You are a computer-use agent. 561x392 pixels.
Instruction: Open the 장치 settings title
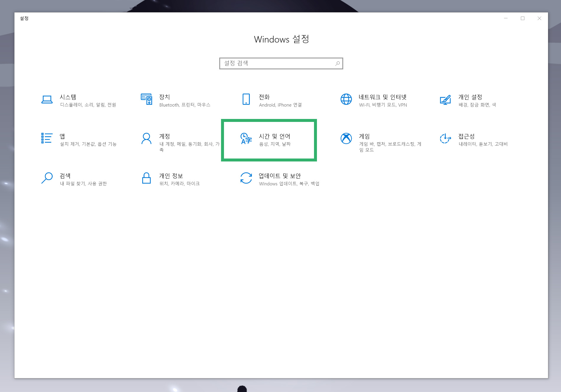pyautogui.click(x=164, y=97)
